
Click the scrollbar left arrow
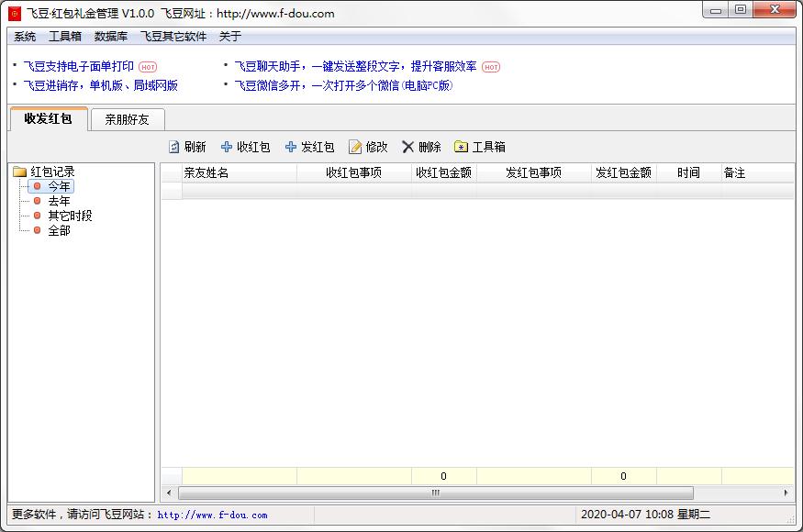(x=169, y=493)
